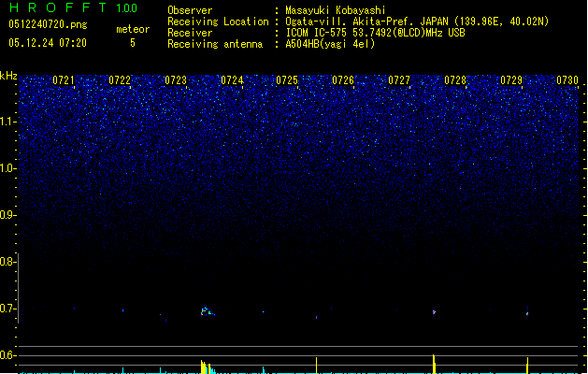Click the 0727 time marker
This screenshot has width=588, height=374.
(x=399, y=80)
